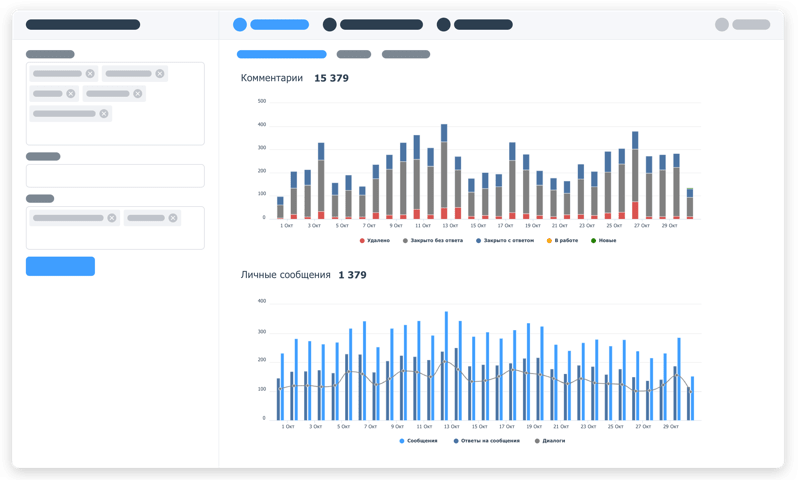Toggle 'Закрыто без ответа' legend series

[431, 241]
